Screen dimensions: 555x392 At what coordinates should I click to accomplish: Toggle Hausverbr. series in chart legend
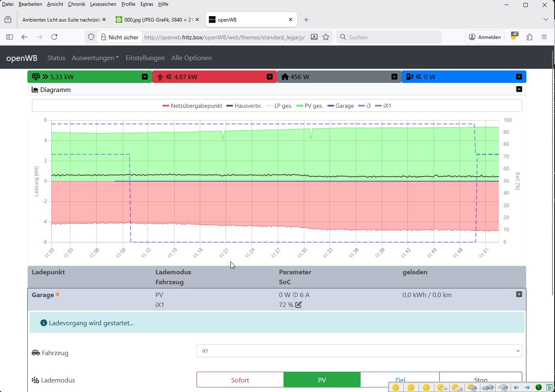(x=244, y=106)
